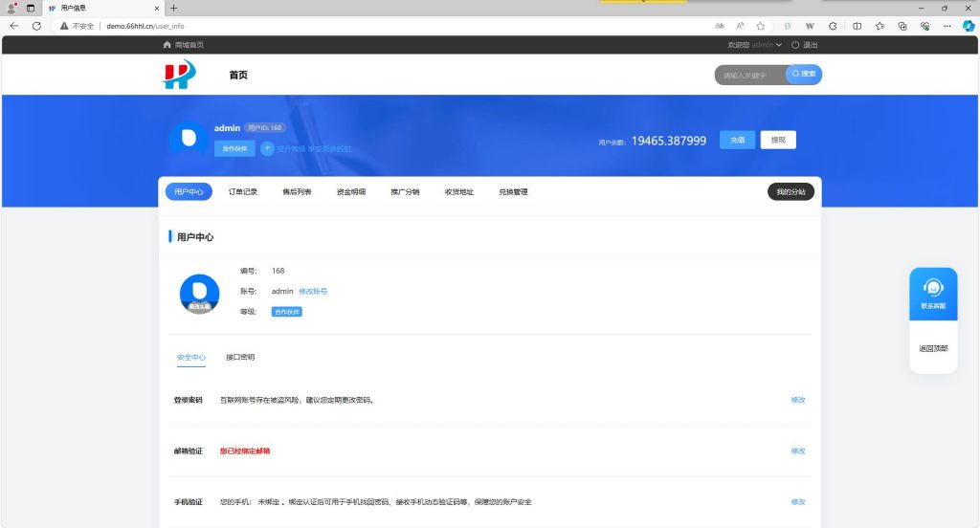
Task: Switch to the 兑换管理 tab
Action: (x=513, y=192)
